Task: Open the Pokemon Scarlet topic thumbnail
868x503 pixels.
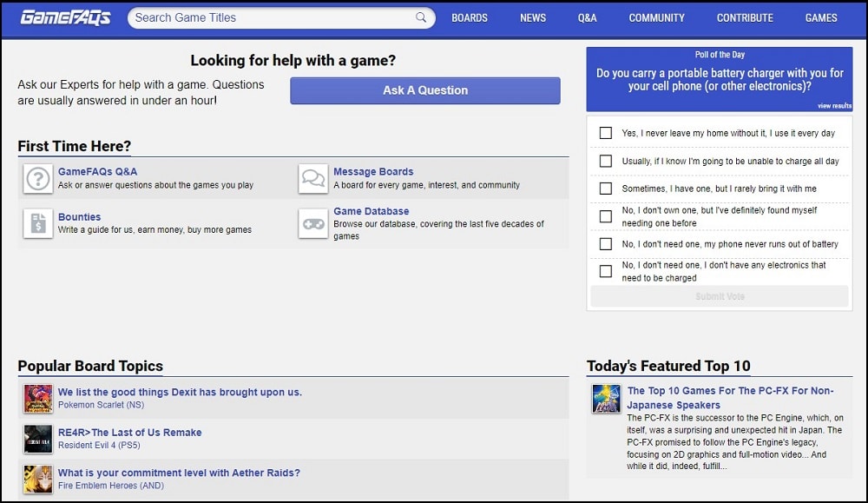Action: pyautogui.click(x=38, y=398)
